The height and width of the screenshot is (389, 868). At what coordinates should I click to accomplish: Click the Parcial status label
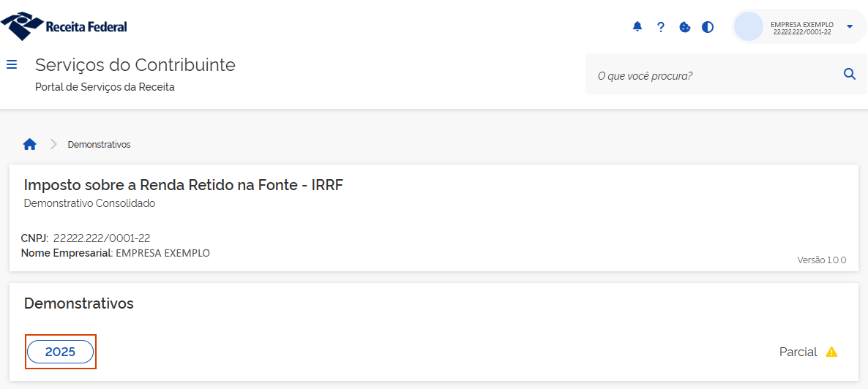coord(798,352)
